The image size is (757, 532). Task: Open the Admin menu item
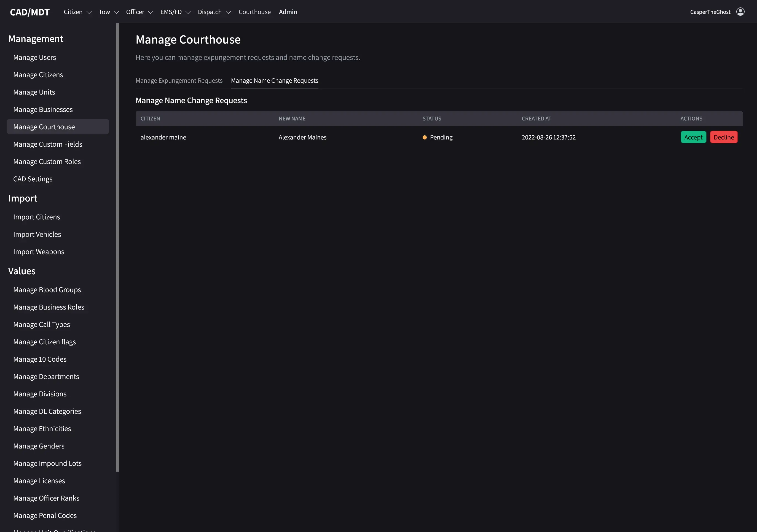click(288, 12)
